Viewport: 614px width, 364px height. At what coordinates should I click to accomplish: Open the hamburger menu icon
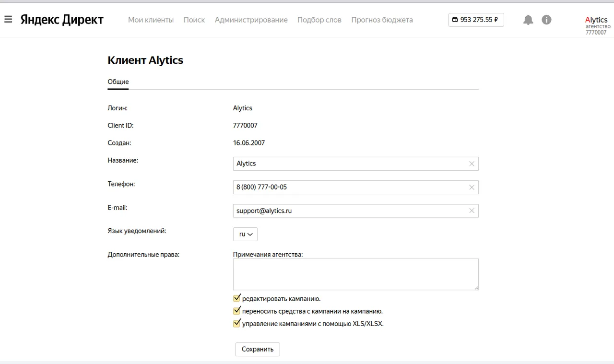tap(8, 20)
